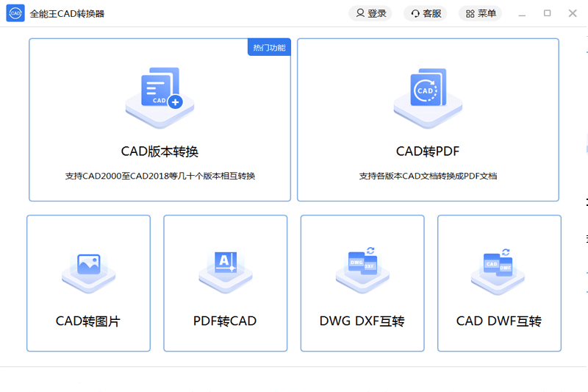Choose the DWG DXF互转 label
Screen dimensions: 588x392
[x=362, y=321]
